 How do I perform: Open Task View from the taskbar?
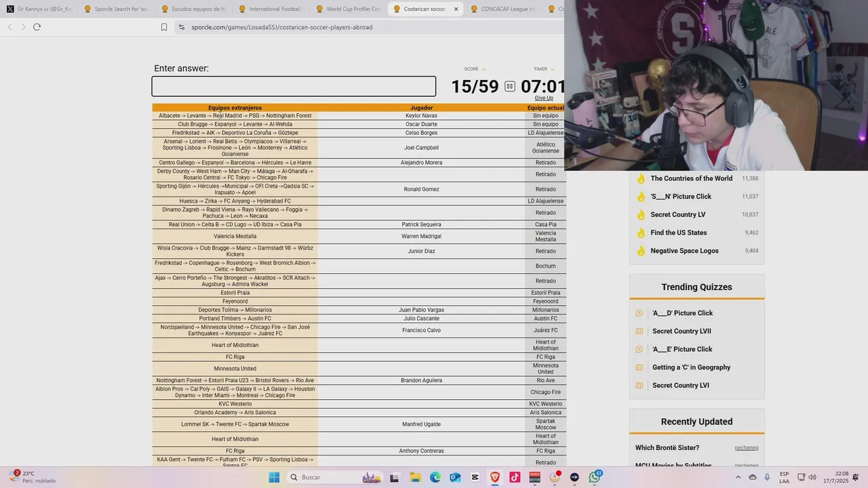tap(394, 477)
